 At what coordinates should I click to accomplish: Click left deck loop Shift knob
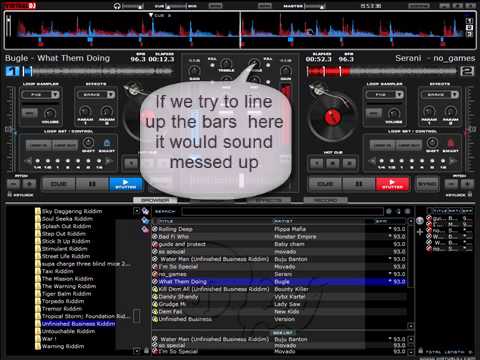(x=88, y=143)
